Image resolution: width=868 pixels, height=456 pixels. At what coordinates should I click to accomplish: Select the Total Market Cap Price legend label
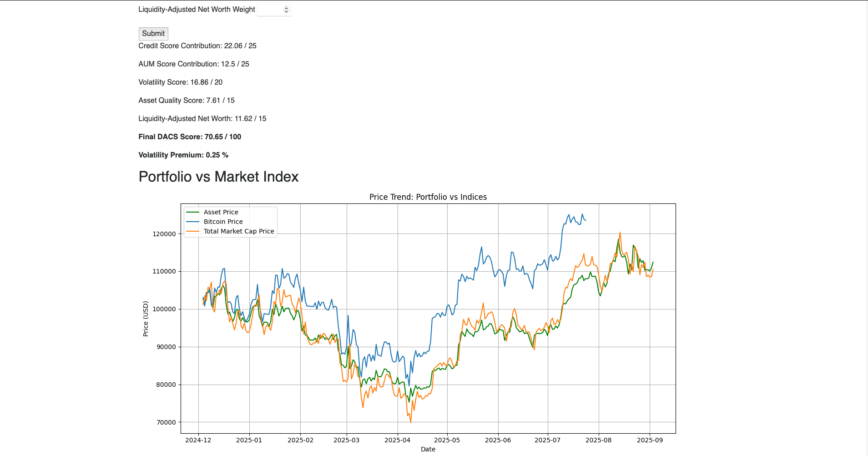pyautogui.click(x=239, y=231)
